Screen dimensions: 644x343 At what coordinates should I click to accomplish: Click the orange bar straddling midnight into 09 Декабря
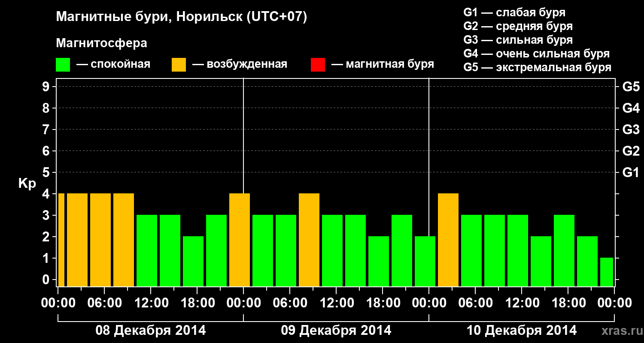(240, 240)
